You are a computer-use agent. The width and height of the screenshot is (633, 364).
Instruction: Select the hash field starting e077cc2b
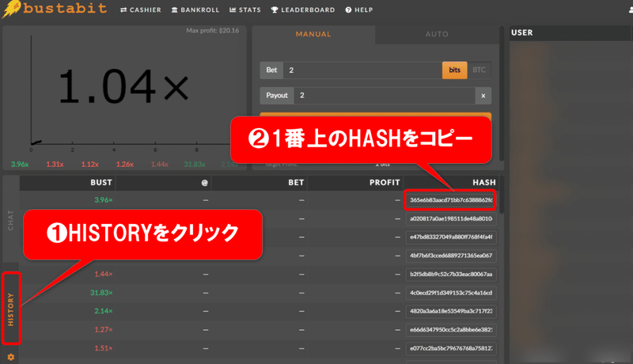coord(451,349)
